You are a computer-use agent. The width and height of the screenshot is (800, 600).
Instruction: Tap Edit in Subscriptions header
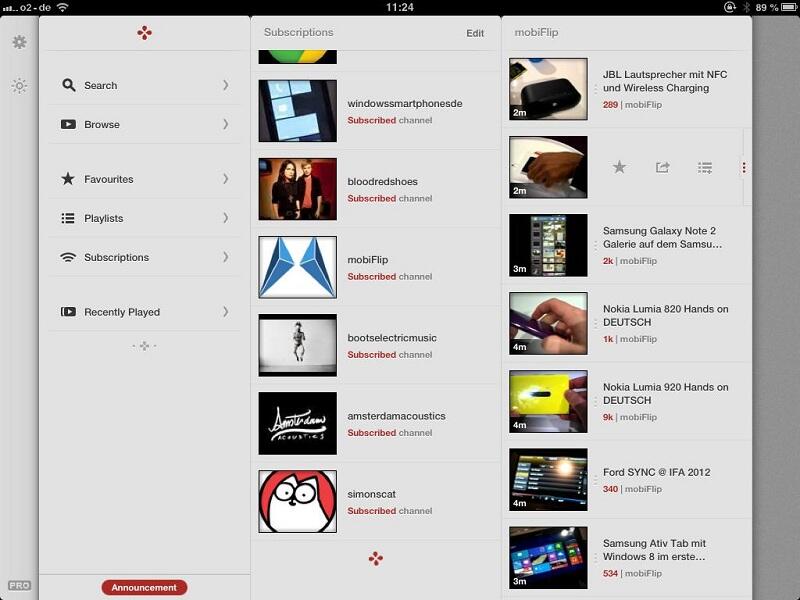coord(475,33)
